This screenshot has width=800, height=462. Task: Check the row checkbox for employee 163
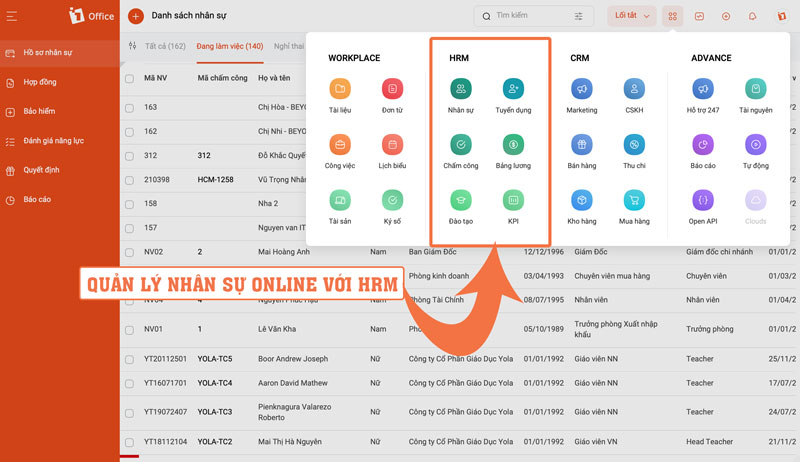(x=130, y=108)
